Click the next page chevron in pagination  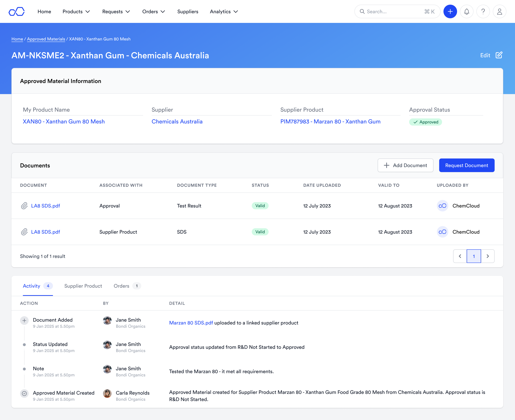click(488, 256)
